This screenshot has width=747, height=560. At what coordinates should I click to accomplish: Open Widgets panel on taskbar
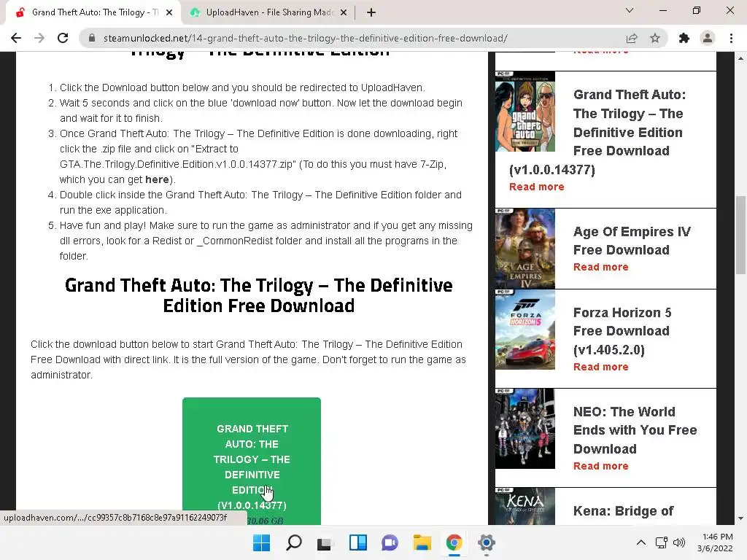(357, 542)
